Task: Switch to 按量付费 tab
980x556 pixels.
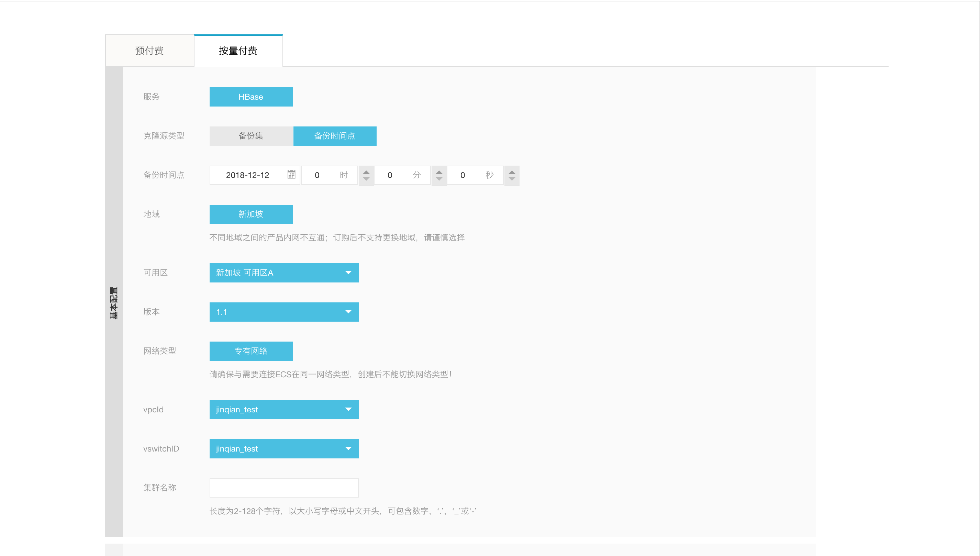Action: coord(237,50)
